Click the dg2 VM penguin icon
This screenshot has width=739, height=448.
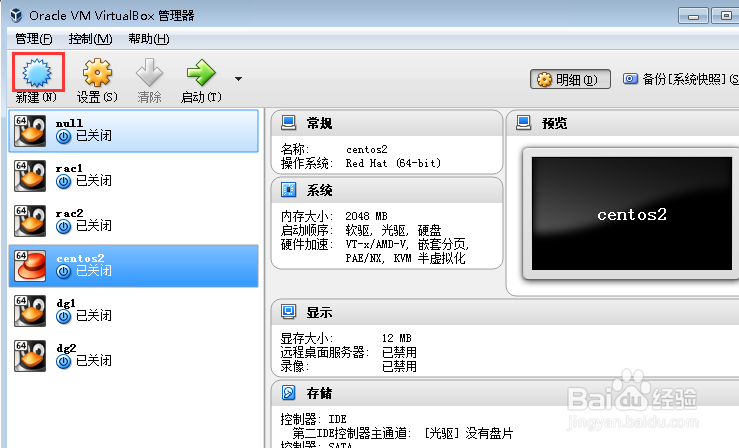[x=30, y=356]
